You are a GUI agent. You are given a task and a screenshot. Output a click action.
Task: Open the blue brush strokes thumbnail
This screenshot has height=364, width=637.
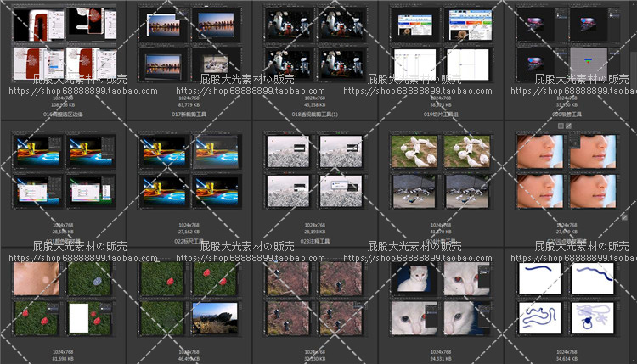click(x=567, y=299)
